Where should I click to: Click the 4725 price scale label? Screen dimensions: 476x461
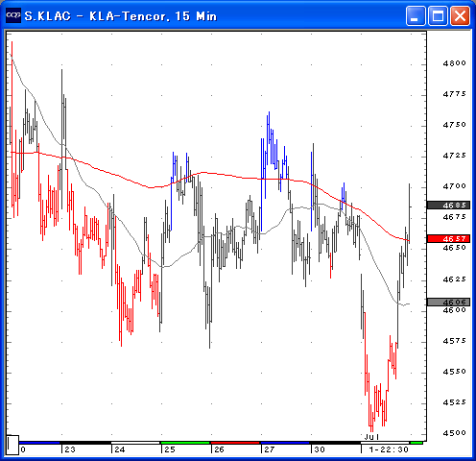coord(455,156)
